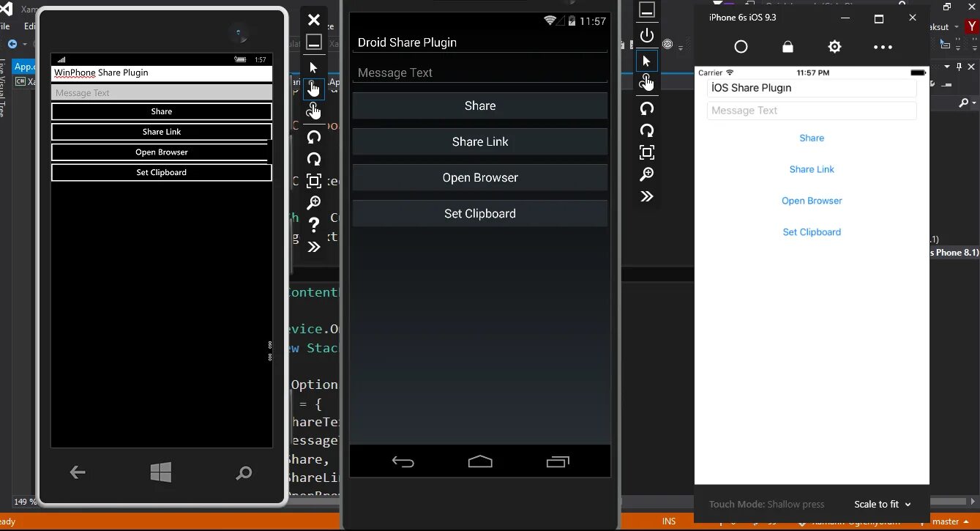Enable multi-touch input in Windows Phone emulator toolbar
Viewport: 980px width, 531px height.
tap(313, 111)
